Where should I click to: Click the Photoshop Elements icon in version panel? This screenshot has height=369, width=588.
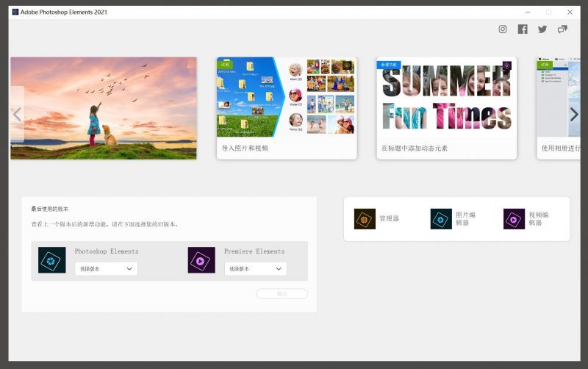(51, 260)
